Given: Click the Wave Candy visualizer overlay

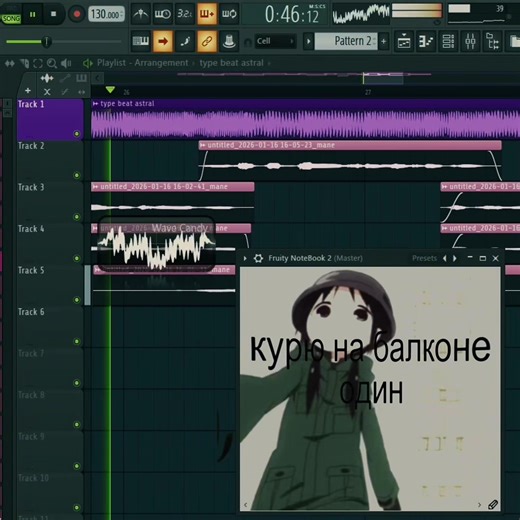Looking at the screenshot, I should (x=156, y=244).
